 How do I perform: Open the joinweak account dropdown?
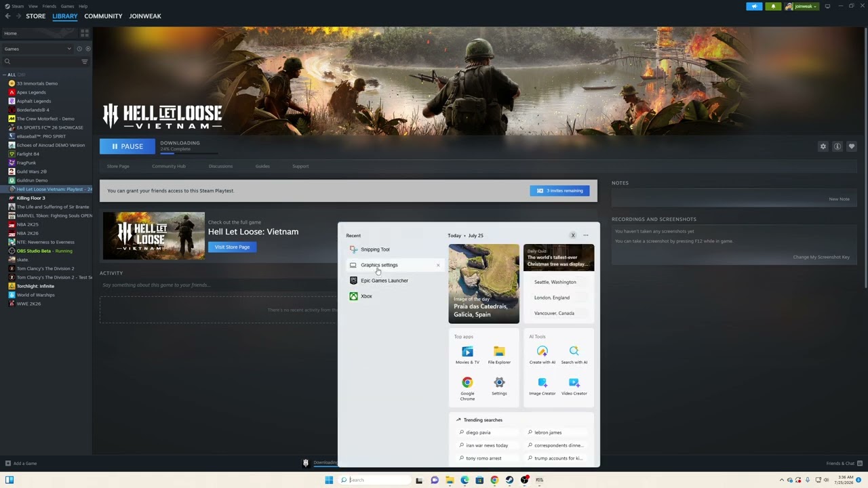(x=802, y=6)
